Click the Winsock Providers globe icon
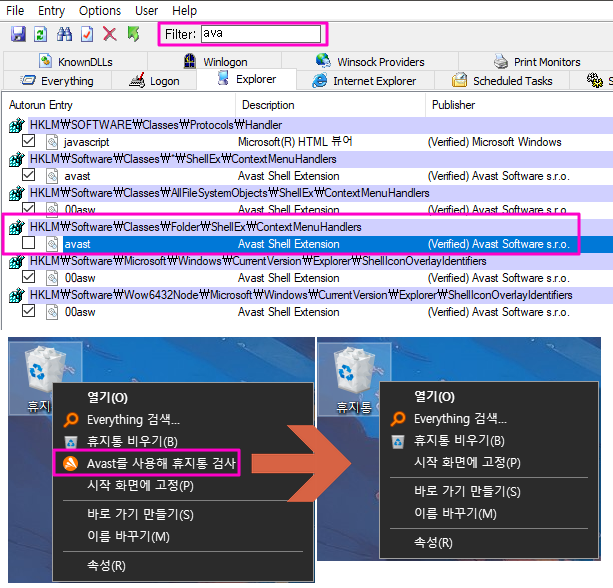The image size is (613, 588). (x=323, y=60)
